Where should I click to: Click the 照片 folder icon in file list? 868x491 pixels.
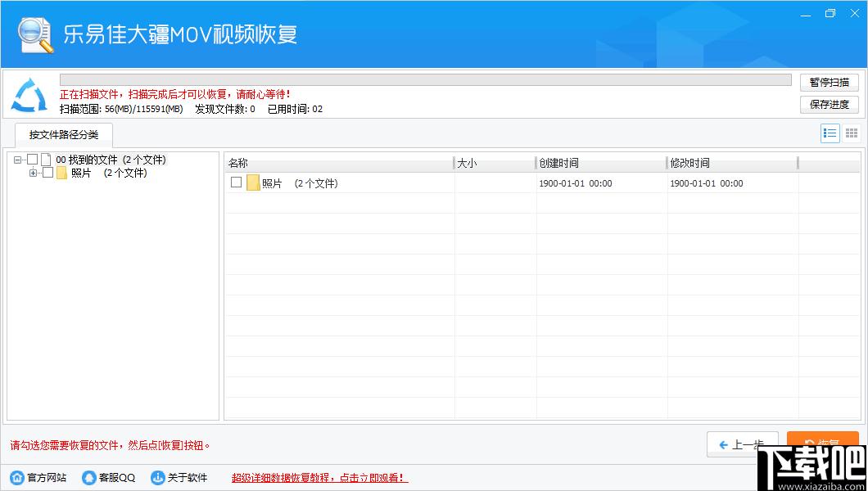(253, 182)
